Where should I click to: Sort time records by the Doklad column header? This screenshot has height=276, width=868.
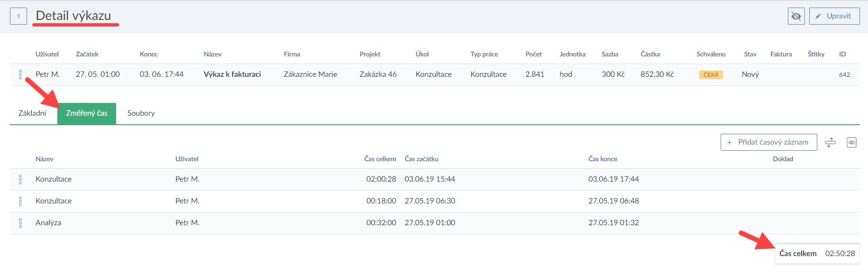click(x=783, y=159)
